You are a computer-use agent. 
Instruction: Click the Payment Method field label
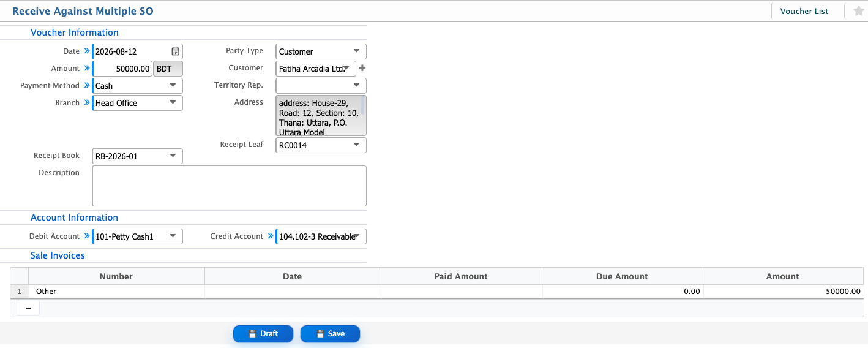tap(50, 86)
